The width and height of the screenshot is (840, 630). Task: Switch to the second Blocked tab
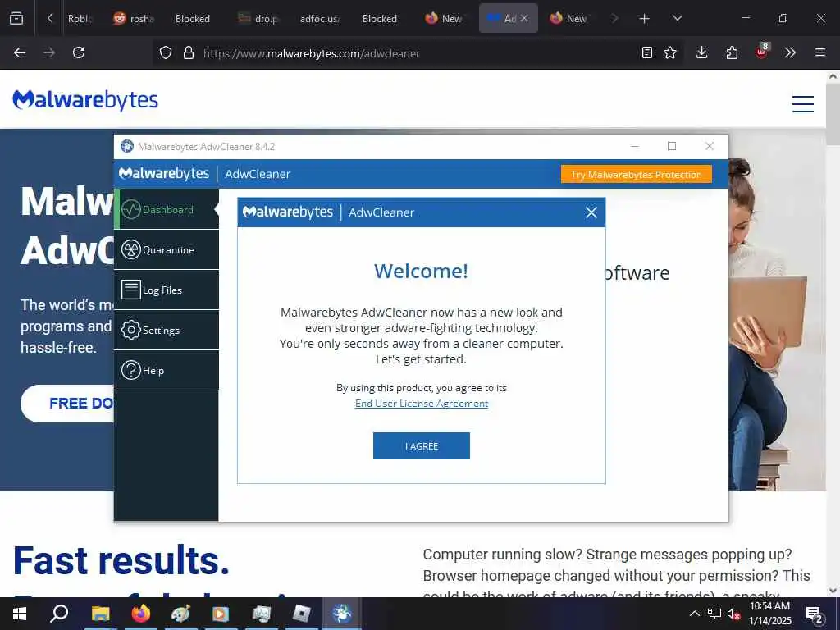click(x=380, y=19)
